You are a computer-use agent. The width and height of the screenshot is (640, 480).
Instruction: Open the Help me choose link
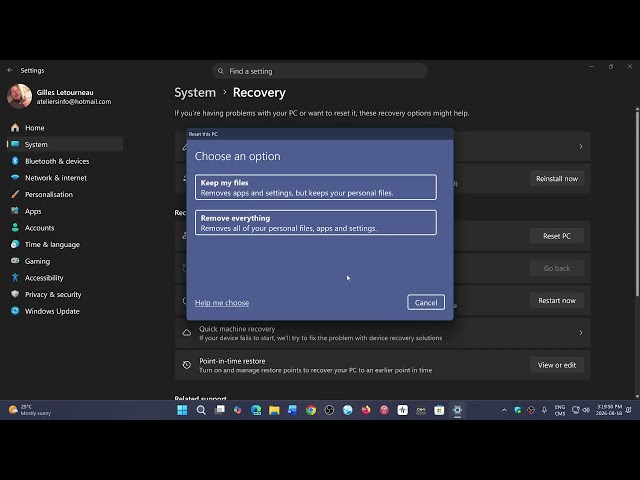tap(222, 303)
